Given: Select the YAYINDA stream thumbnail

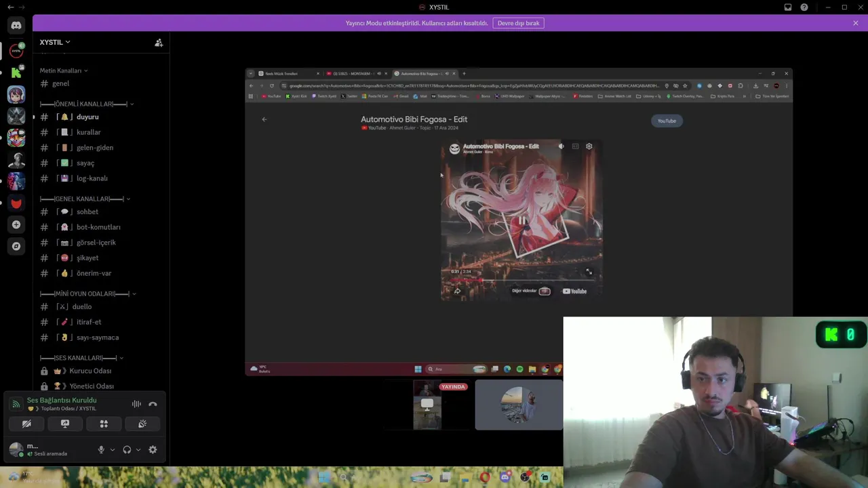Looking at the screenshot, I should click(x=427, y=405).
